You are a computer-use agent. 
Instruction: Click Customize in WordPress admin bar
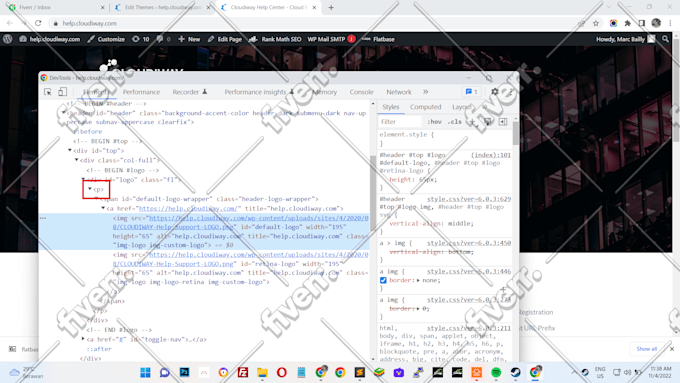point(106,39)
